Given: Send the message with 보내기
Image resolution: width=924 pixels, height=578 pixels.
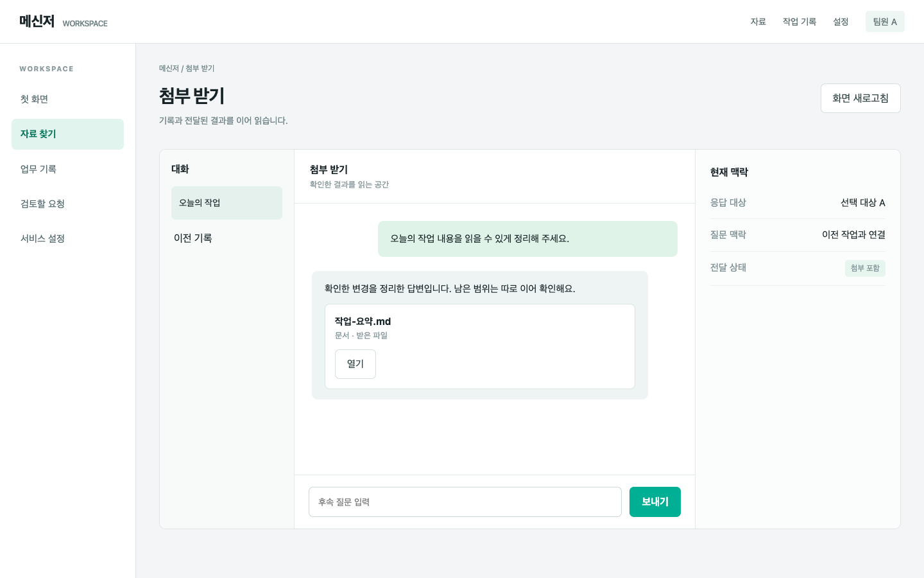Looking at the screenshot, I should click(655, 502).
